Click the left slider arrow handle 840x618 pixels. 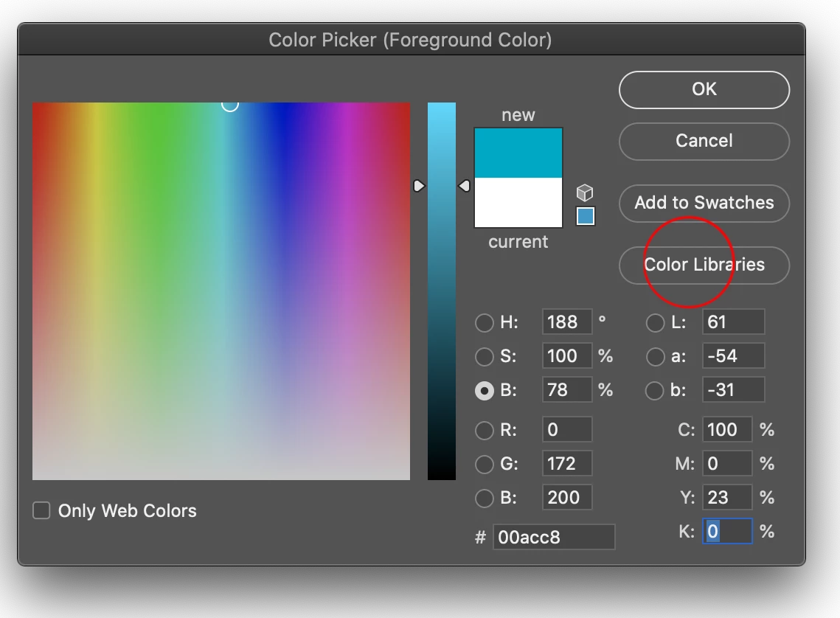[x=419, y=186]
